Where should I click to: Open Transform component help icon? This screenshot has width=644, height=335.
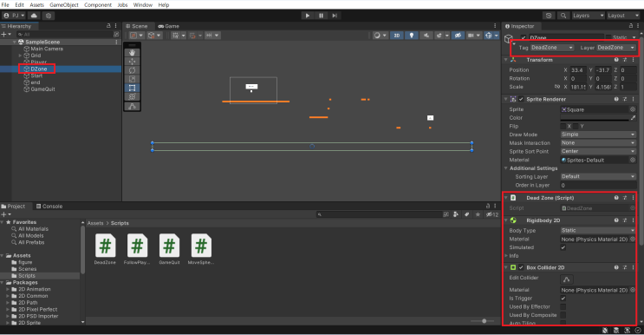[616, 60]
